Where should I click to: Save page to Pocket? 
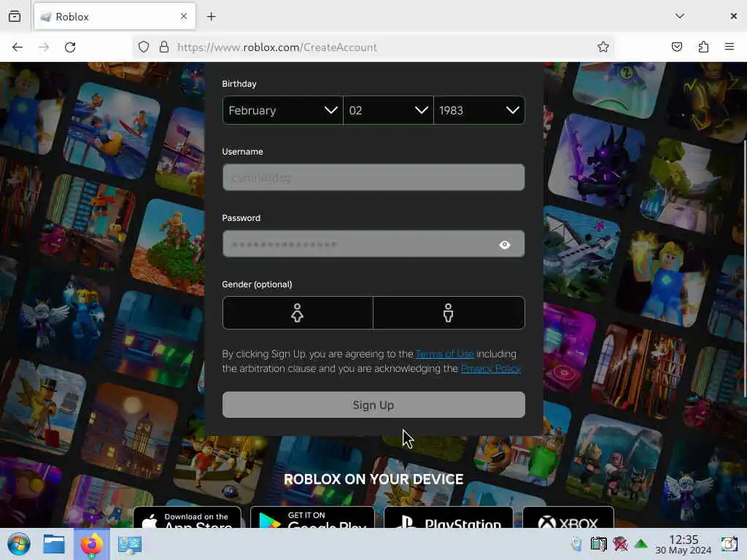point(676,47)
